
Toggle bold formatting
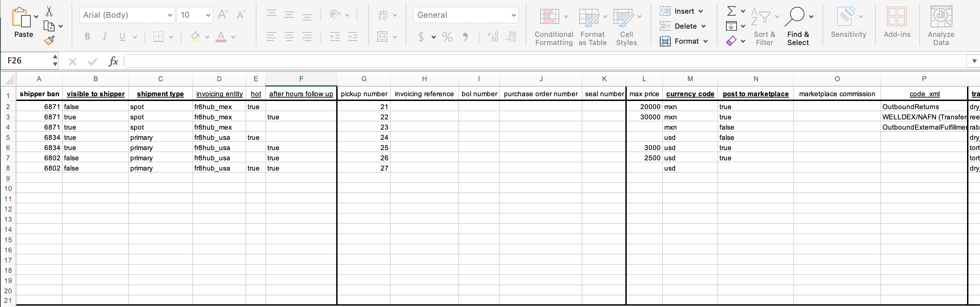click(87, 36)
